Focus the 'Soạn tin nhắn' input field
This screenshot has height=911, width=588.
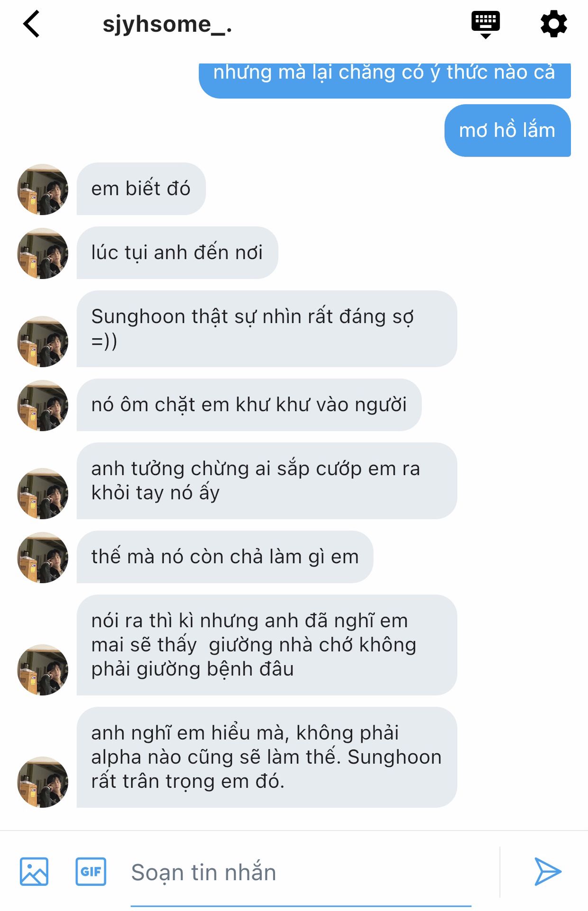301,873
